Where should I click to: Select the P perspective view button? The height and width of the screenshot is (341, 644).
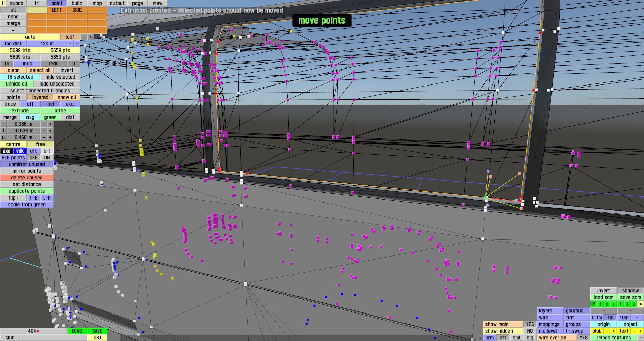point(594,304)
